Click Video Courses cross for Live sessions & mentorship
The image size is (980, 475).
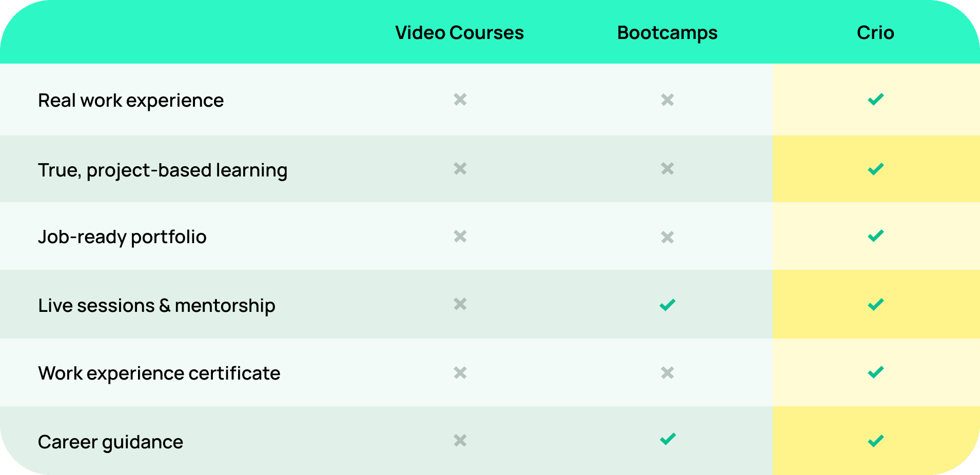(460, 304)
